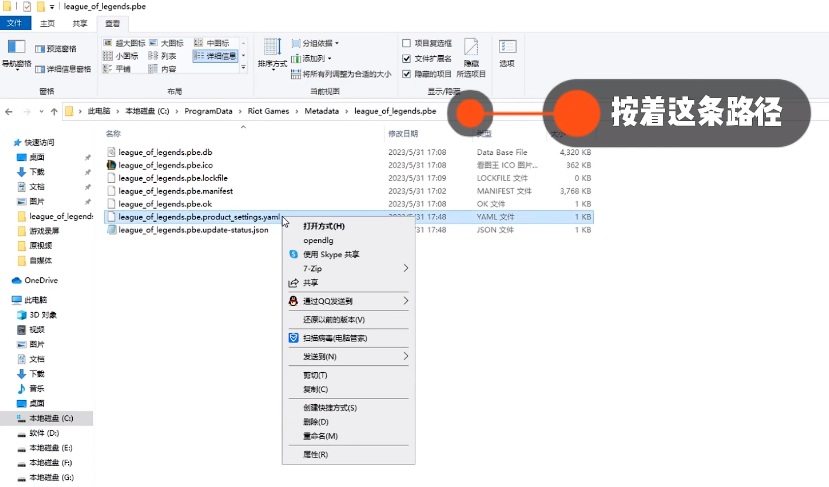Open OneDrive in the sidebar
This screenshot has width=829, height=487.
click(x=35, y=280)
